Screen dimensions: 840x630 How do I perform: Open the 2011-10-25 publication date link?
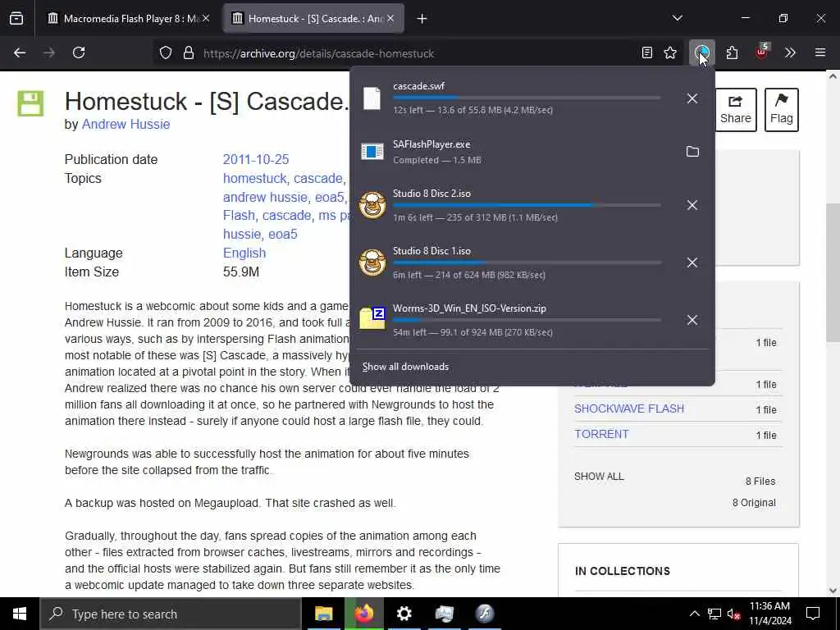[256, 160]
